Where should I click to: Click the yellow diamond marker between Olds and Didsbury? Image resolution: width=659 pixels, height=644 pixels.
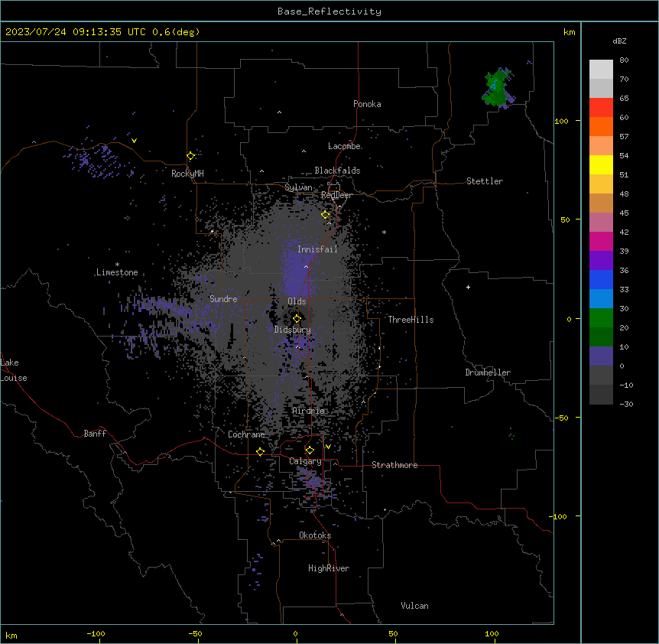pyautogui.click(x=297, y=318)
